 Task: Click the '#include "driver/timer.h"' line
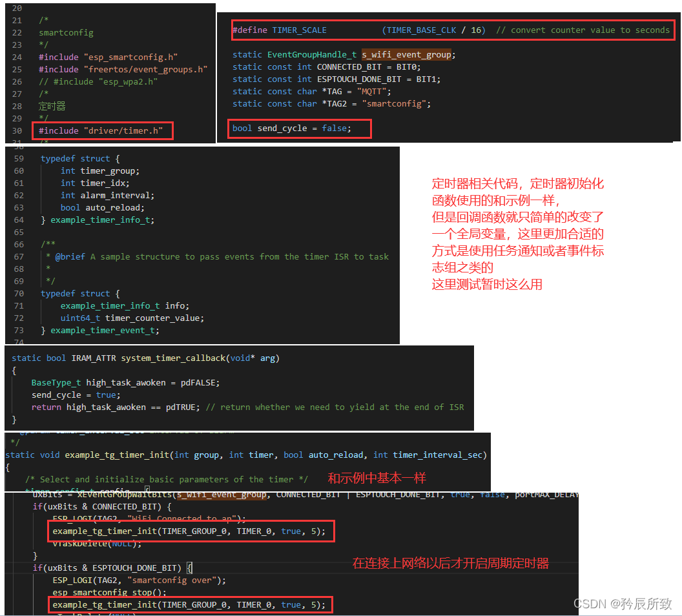101,130
